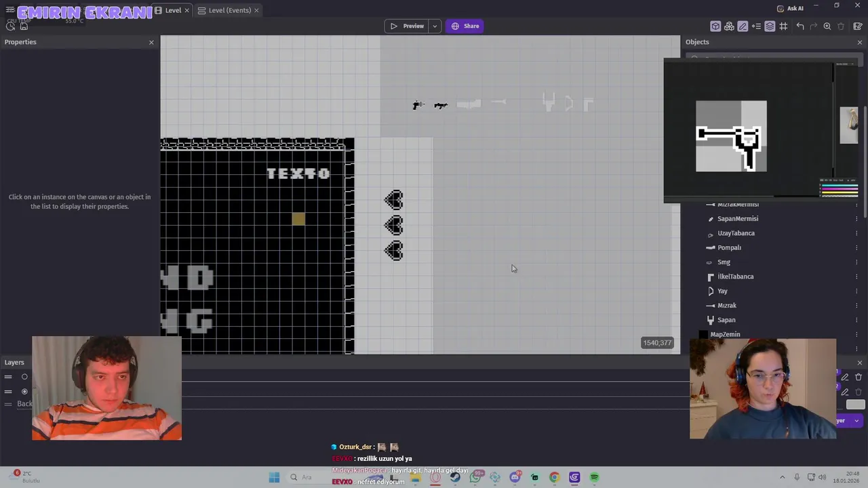868x488 pixels.
Task: Click the pistol sprite on the canvas
Action: coord(418,105)
